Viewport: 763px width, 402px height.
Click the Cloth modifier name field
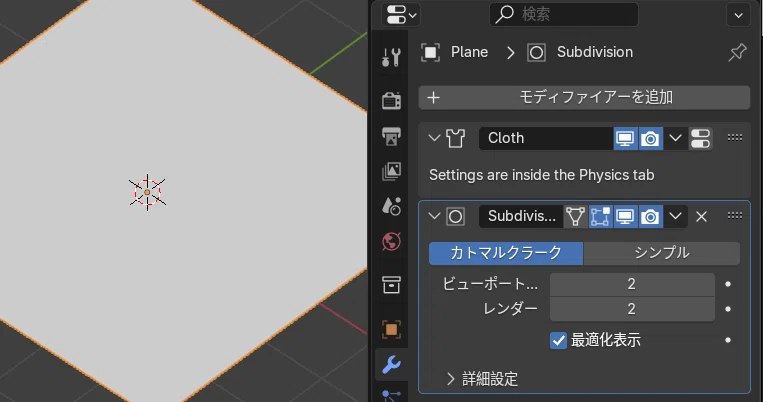[x=546, y=138]
